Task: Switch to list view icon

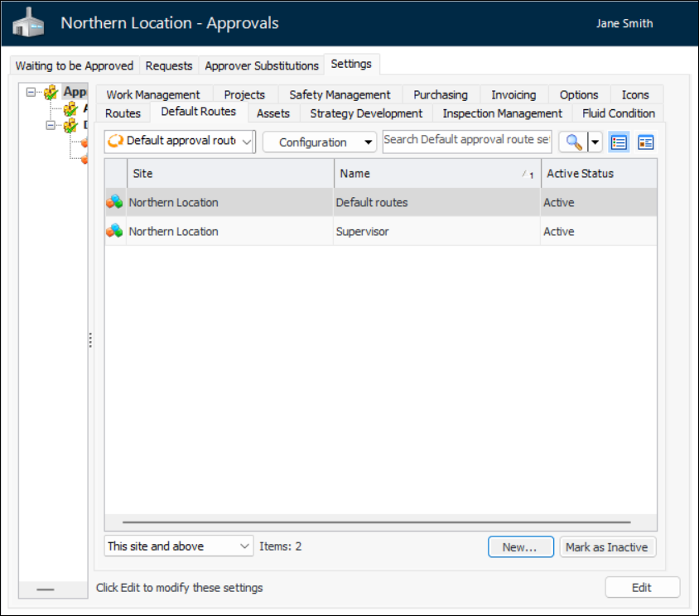Action: 619,142
